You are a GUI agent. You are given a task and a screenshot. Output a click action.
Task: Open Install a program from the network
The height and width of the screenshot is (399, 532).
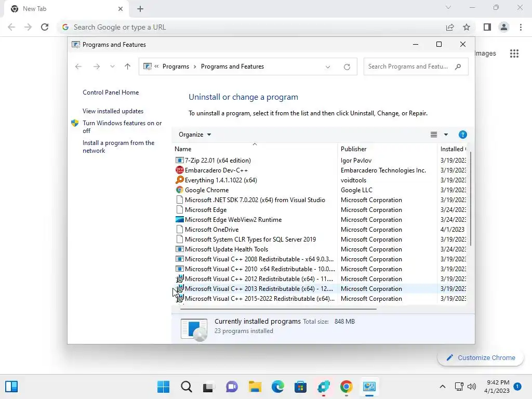(118, 147)
